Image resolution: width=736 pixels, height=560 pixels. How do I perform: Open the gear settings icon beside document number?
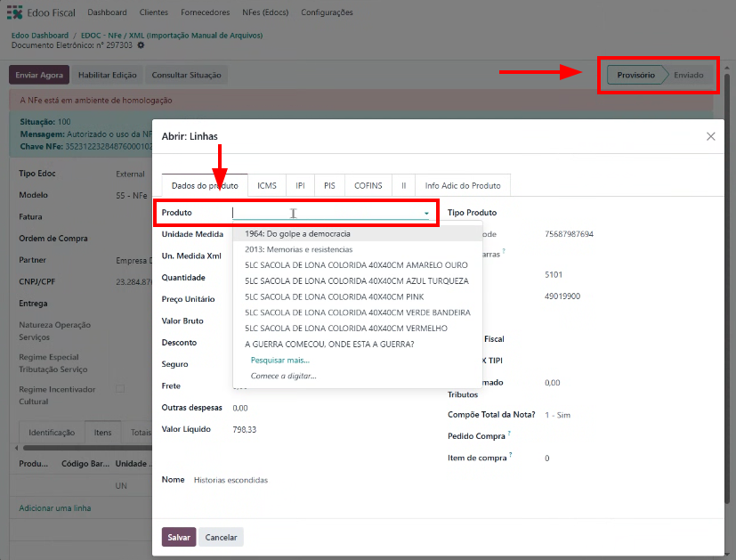point(141,45)
